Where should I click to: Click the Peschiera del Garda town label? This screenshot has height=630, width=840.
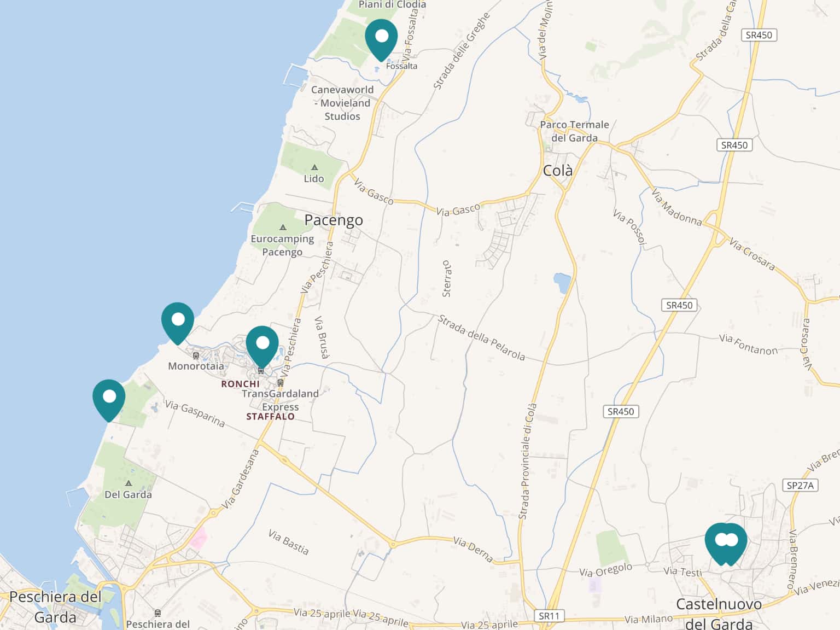click(x=55, y=606)
